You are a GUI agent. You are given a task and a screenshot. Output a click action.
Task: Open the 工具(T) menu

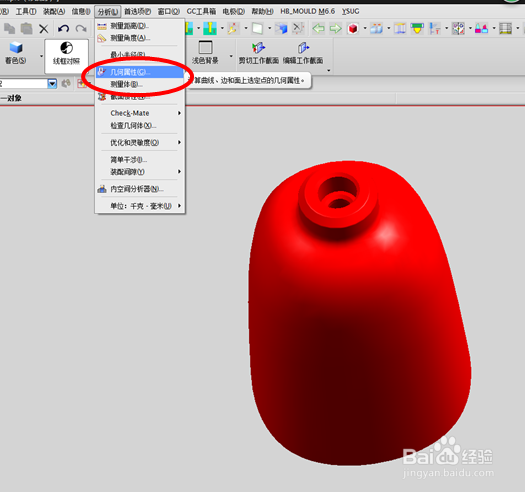[26, 11]
